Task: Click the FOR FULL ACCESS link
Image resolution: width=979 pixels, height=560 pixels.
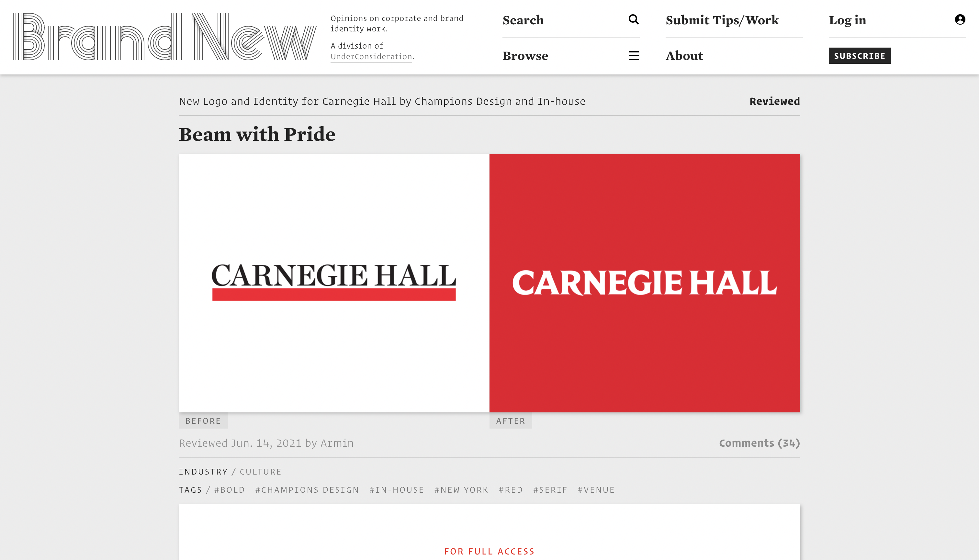Action: [x=489, y=552]
